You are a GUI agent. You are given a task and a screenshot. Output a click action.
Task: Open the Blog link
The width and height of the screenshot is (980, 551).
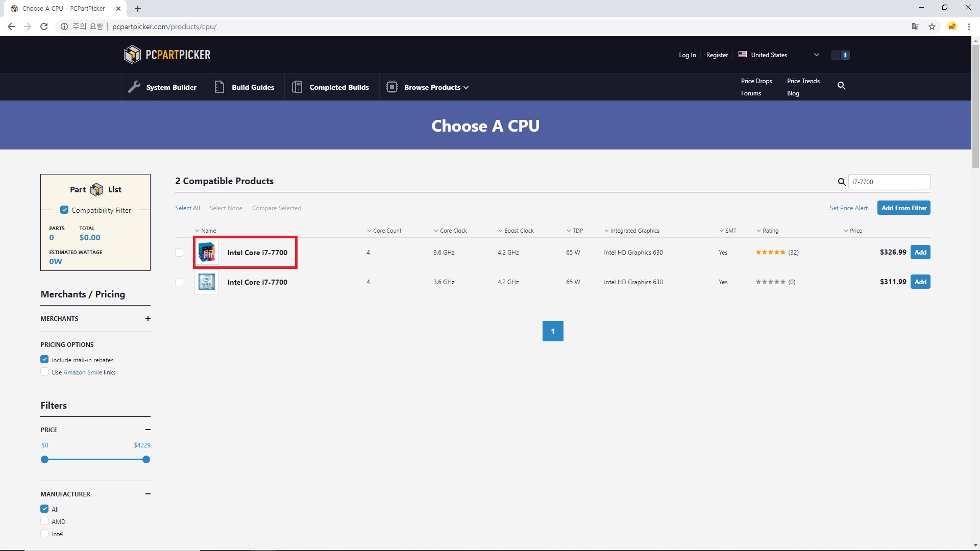coord(793,93)
